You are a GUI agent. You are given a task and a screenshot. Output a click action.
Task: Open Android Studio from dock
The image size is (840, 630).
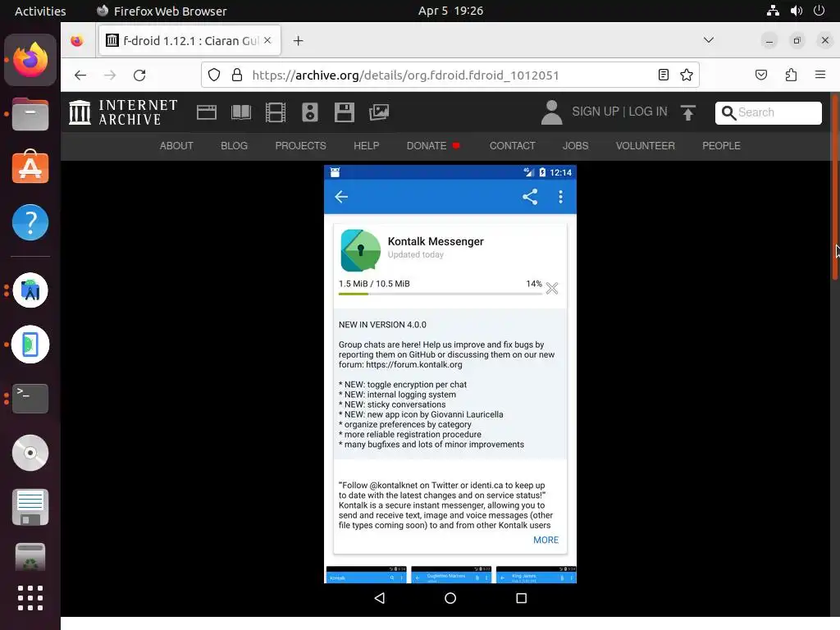coord(30,290)
